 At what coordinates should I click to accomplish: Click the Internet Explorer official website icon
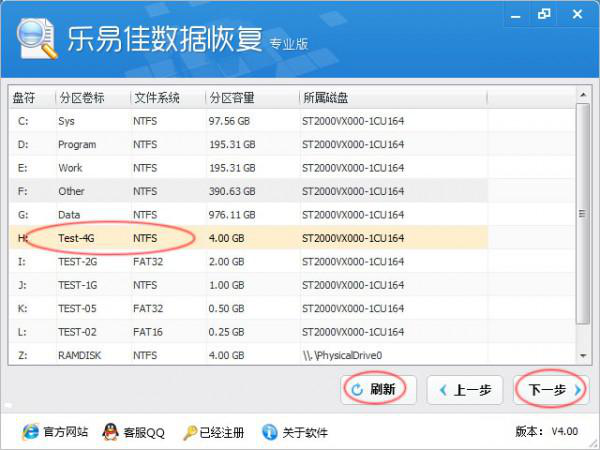click(30, 432)
